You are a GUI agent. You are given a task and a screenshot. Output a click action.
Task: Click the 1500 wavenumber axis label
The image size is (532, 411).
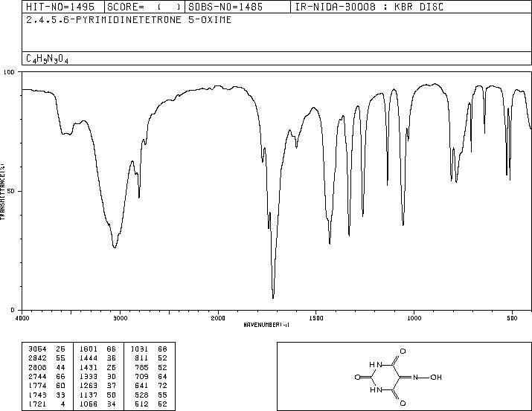click(316, 318)
